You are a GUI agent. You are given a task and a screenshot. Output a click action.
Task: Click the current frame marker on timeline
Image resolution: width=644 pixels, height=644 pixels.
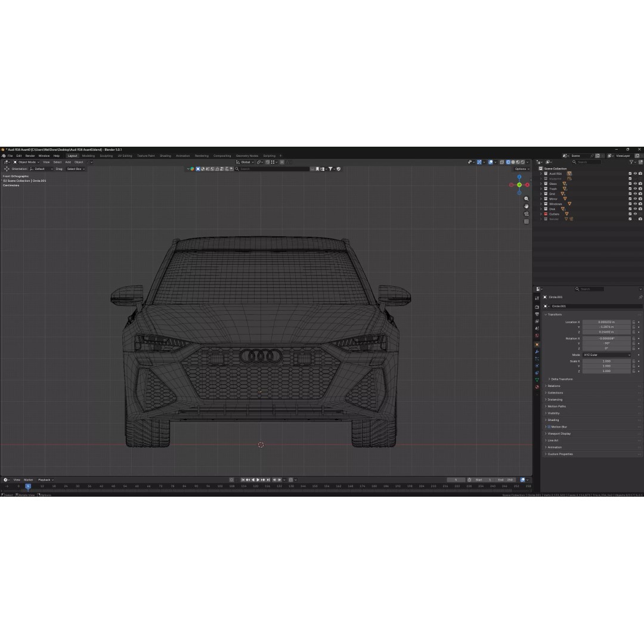(x=28, y=486)
